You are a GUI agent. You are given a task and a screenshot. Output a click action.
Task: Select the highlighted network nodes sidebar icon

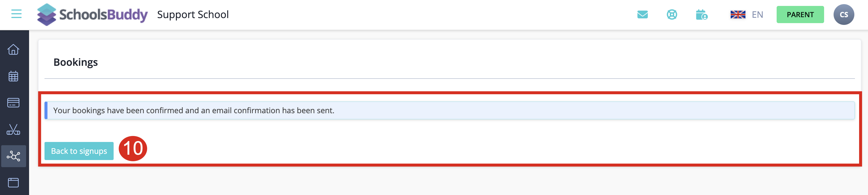pyautogui.click(x=13, y=156)
